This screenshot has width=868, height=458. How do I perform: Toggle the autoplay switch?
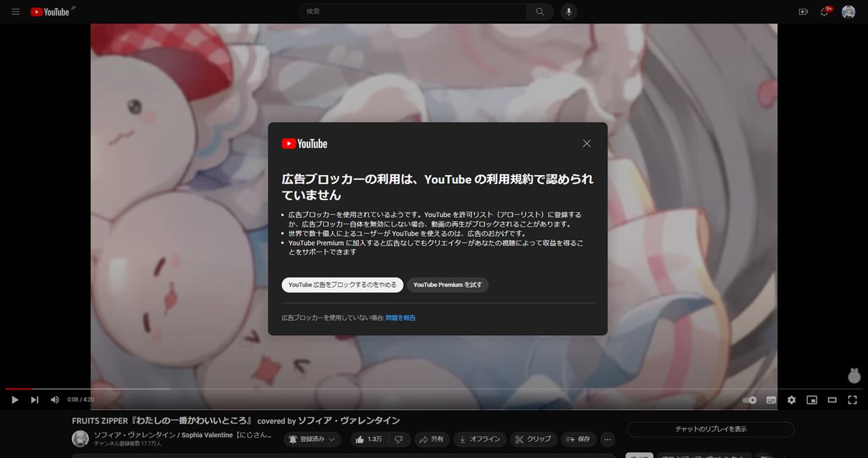pos(749,400)
